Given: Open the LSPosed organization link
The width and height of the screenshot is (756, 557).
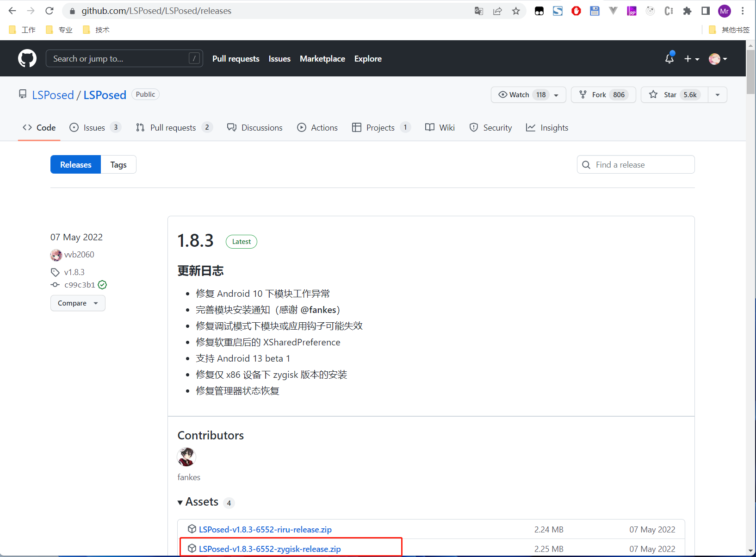Looking at the screenshot, I should 53,95.
